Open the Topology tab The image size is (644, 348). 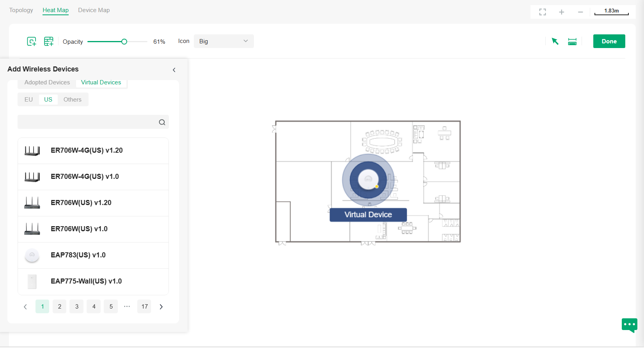[21, 10]
